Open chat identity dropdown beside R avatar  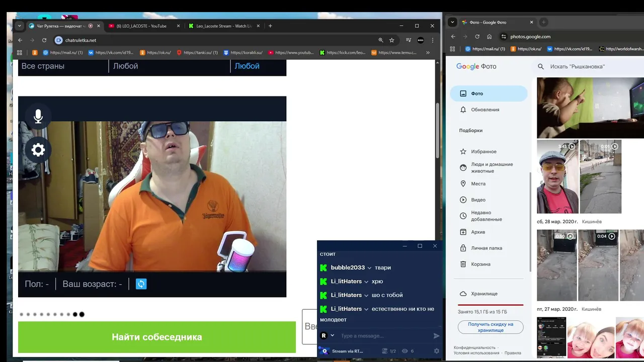[333, 335]
